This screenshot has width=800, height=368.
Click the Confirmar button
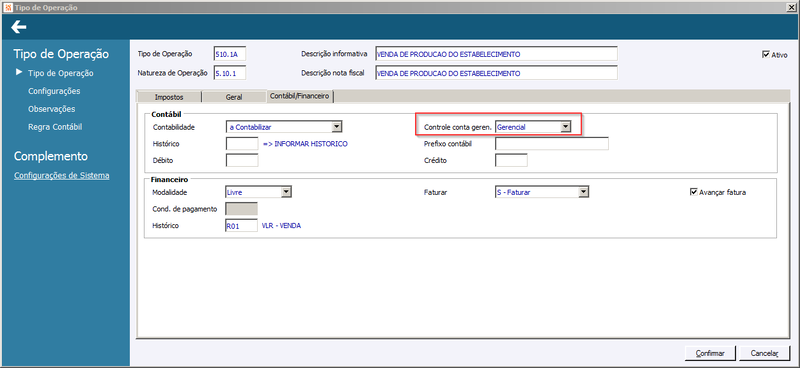(711, 353)
